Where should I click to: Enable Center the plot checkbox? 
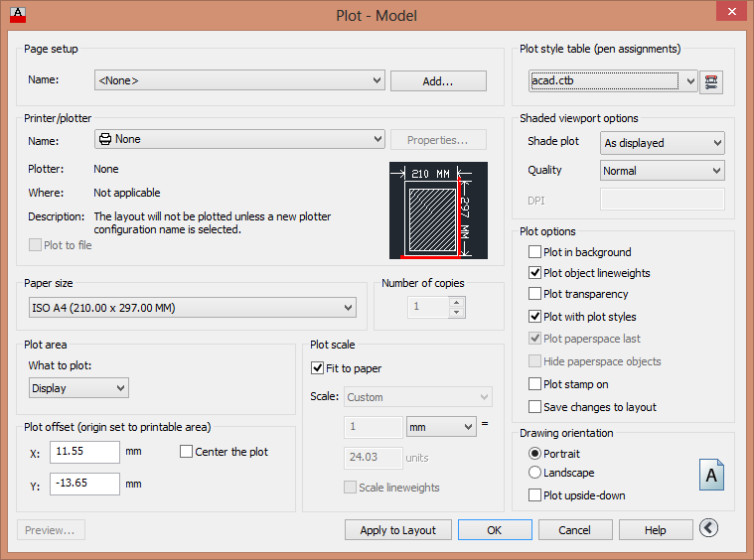click(x=186, y=452)
